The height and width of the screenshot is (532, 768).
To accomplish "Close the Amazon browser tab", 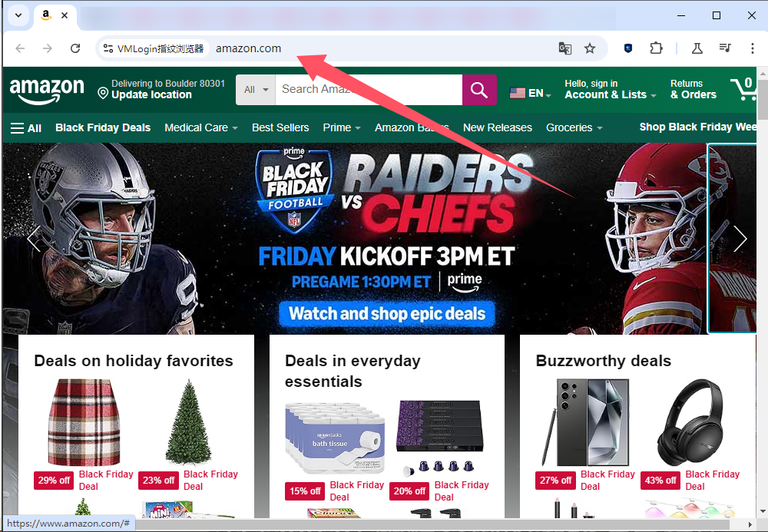I will pyautogui.click(x=65, y=15).
